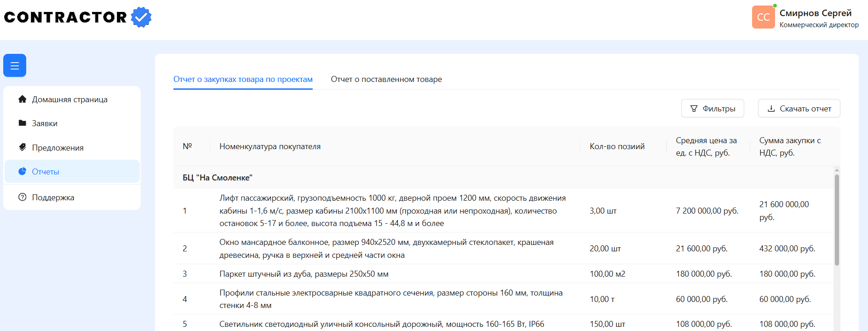Click the table vertical scrollbar thumb
Image resolution: width=868 pixels, height=331 pixels.
(x=837, y=220)
